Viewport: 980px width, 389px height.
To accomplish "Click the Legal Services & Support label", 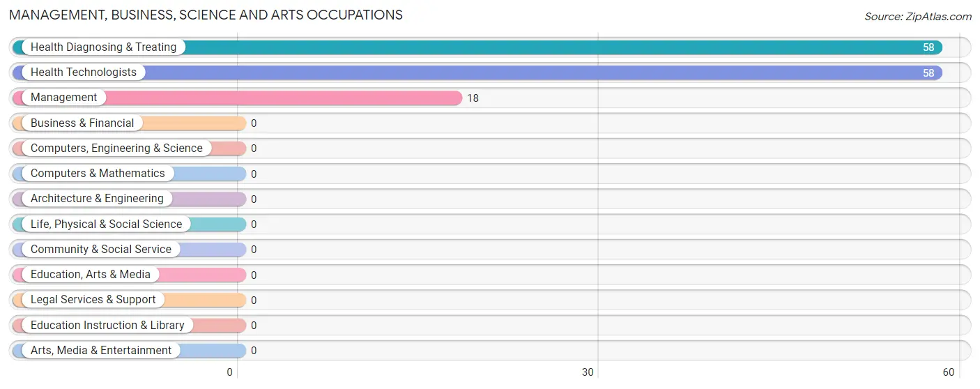I will 93,300.
